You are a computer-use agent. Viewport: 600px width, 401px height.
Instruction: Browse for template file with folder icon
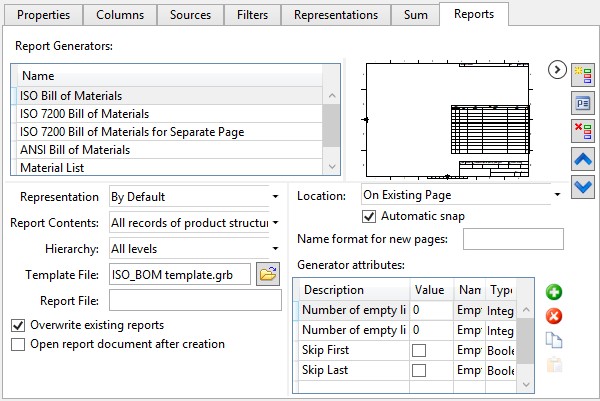[268, 274]
